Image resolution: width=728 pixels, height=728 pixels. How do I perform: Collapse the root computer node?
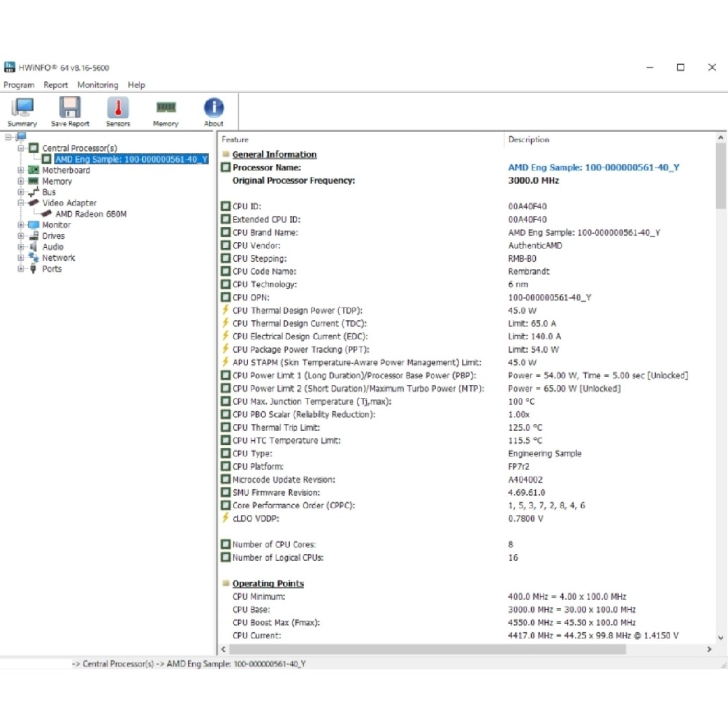8,137
